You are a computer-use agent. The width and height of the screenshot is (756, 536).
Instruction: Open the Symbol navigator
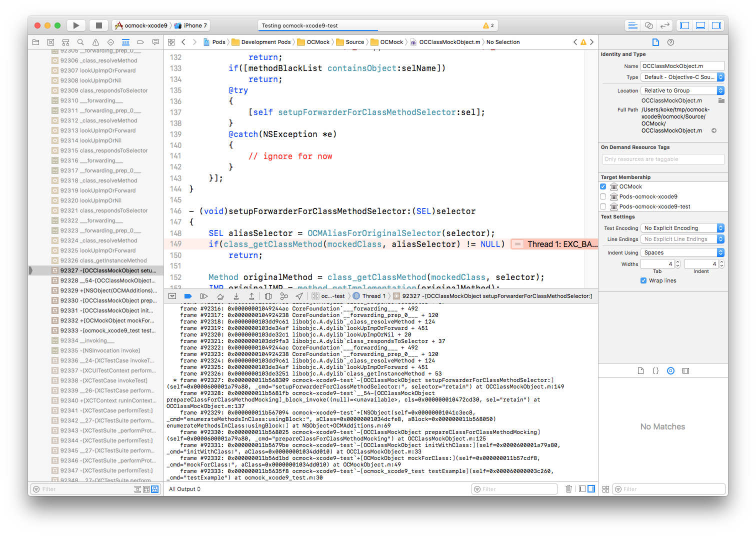(65, 42)
